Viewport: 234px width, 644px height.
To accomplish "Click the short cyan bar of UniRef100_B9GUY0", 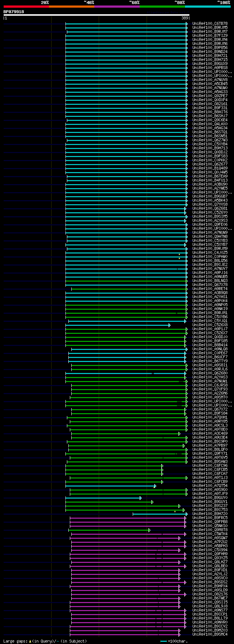I will point(103,498).
